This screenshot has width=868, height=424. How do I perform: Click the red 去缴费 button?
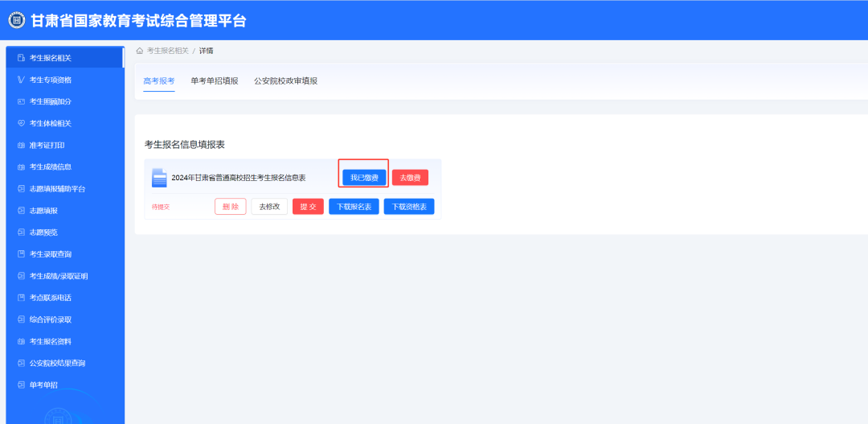(x=410, y=178)
